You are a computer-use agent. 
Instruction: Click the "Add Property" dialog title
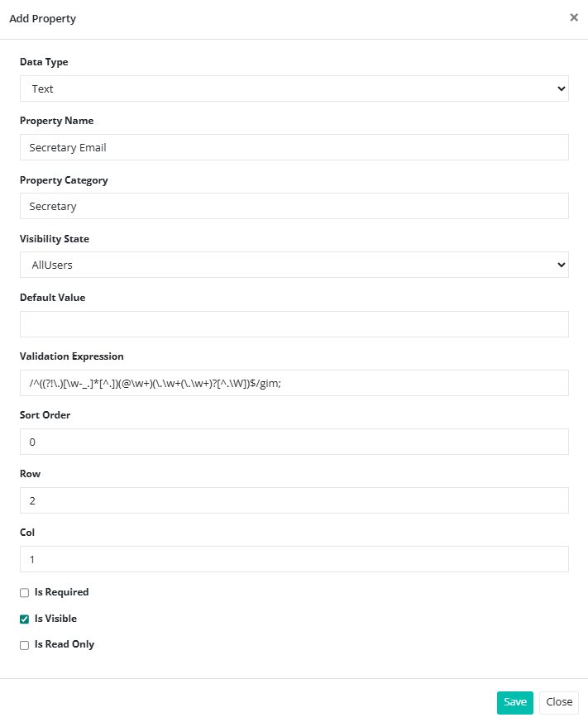click(x=42, y=18)
